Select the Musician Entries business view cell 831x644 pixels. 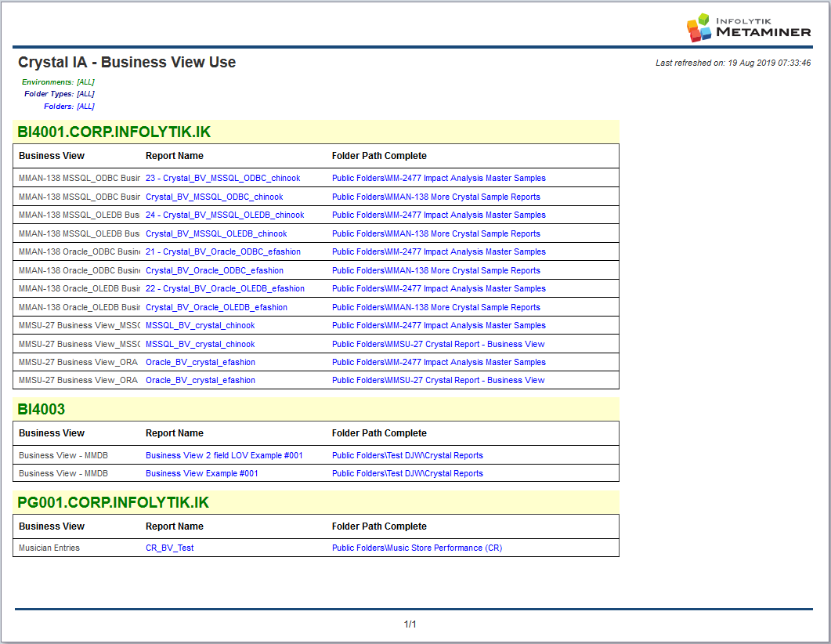point(49,548)
